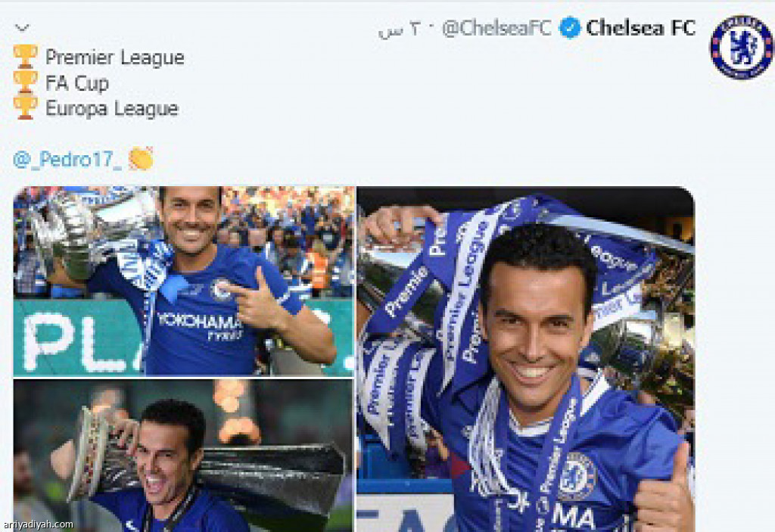Expand the tweet options chevron

click(x=22, y=28)
